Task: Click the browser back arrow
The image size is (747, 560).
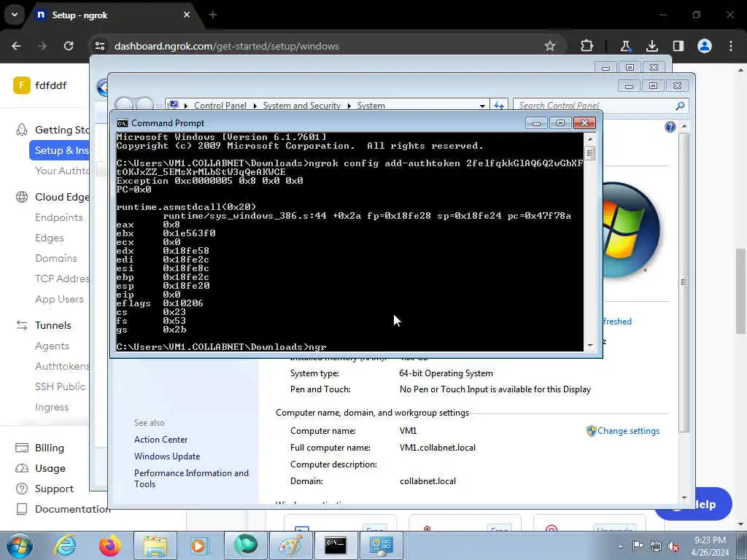Action: point(16,46)
